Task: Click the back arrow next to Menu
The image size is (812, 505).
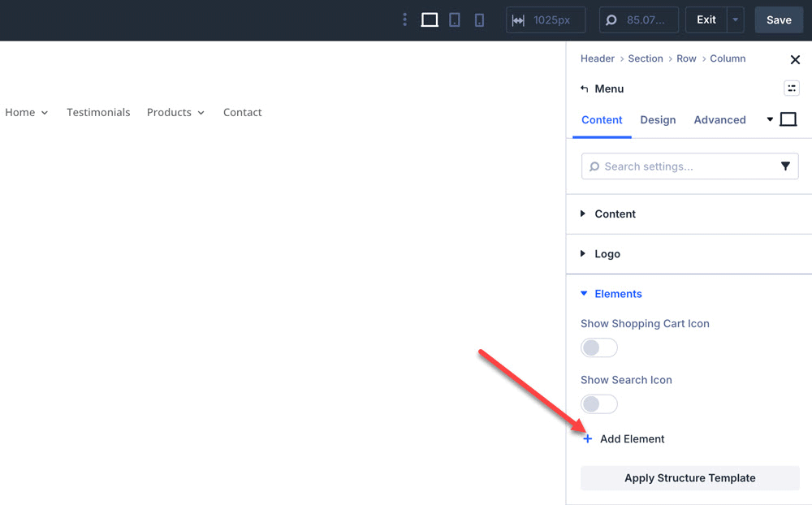Action: point(586,88)
